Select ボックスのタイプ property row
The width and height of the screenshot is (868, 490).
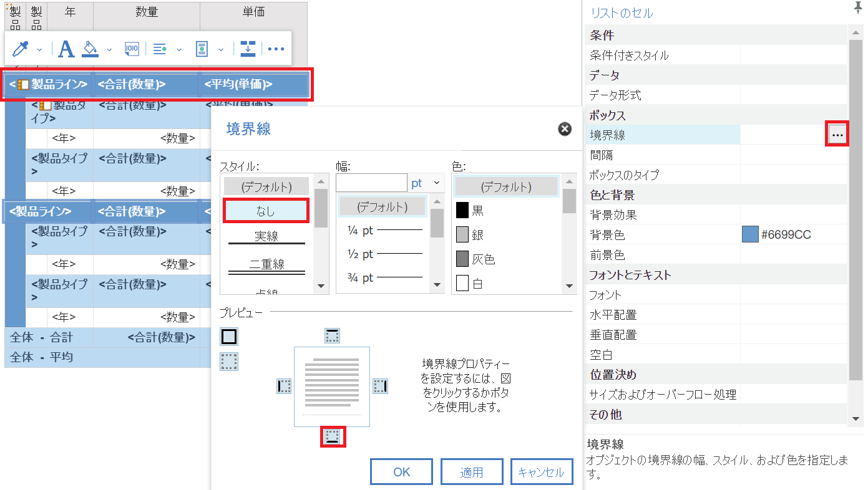point(716,175)
